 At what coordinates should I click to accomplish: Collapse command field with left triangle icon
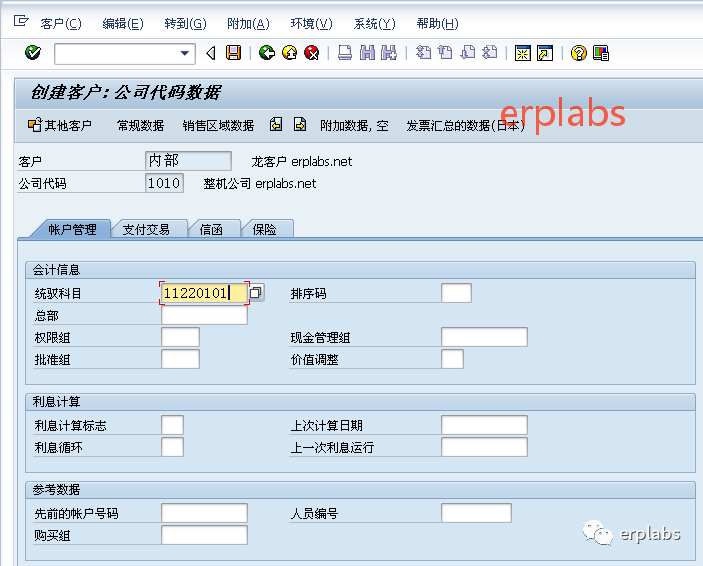pos(211,53)
